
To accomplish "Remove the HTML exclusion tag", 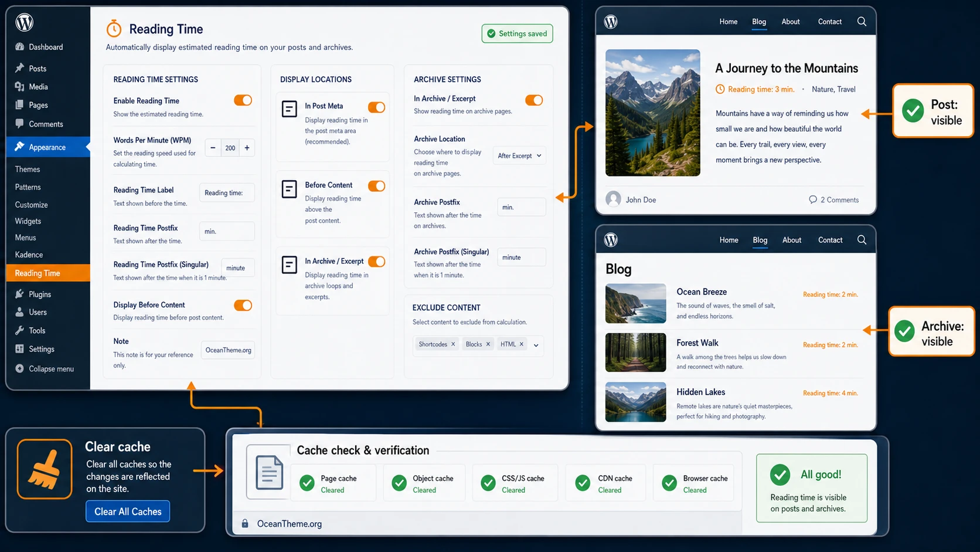I will pos(521,344).
